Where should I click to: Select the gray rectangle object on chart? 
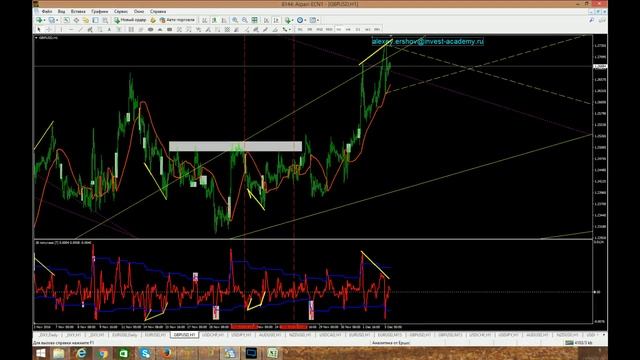(236, 146)
